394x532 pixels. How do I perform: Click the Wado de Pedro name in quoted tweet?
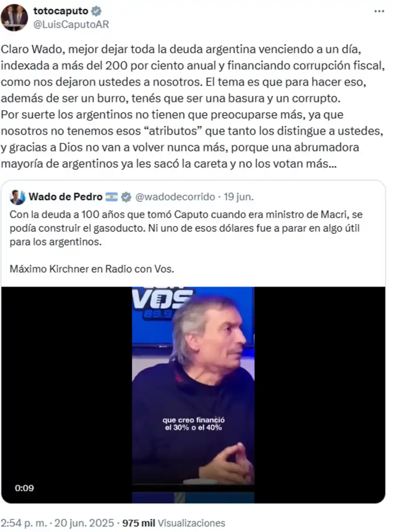pyautogui.click(x=66, y=196)
